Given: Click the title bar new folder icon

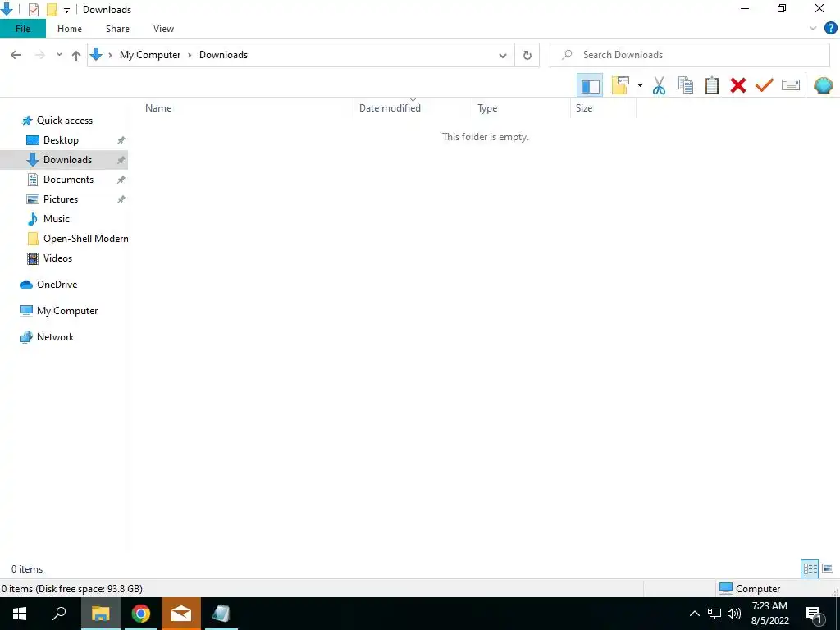Looking at the screenshot, I should [52, 10].
